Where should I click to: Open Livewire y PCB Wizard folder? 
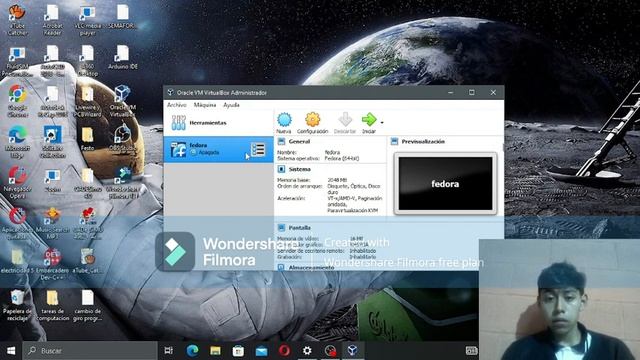pyautogui.click(x=87, y=102)
